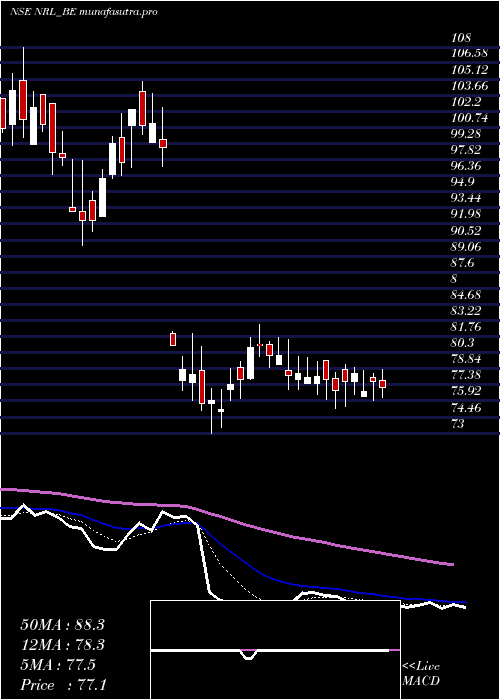This screenshot has height=700, width=500.
Task: Click the 12MA : 78.3 readout
Action: (x=62, y=645)
